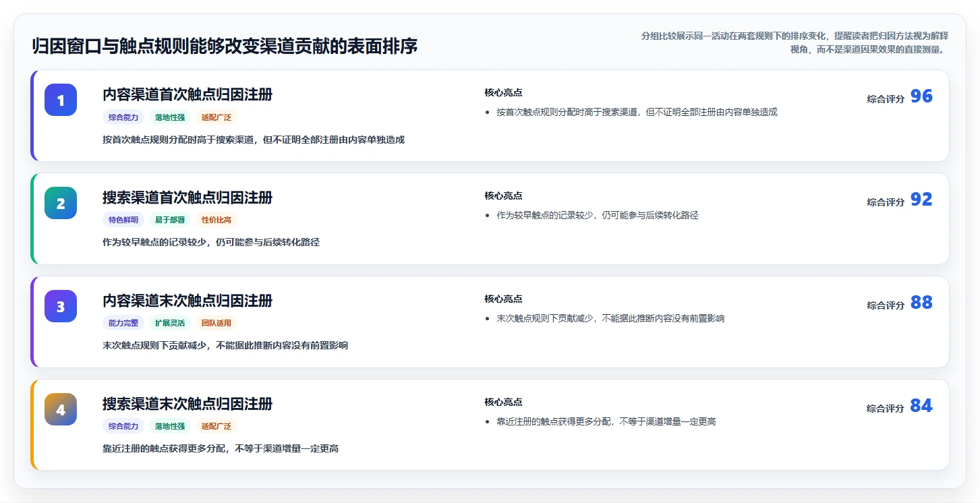Click 综合评分 label beside score 96
The image size is (980, 503).
coord(886,99)
